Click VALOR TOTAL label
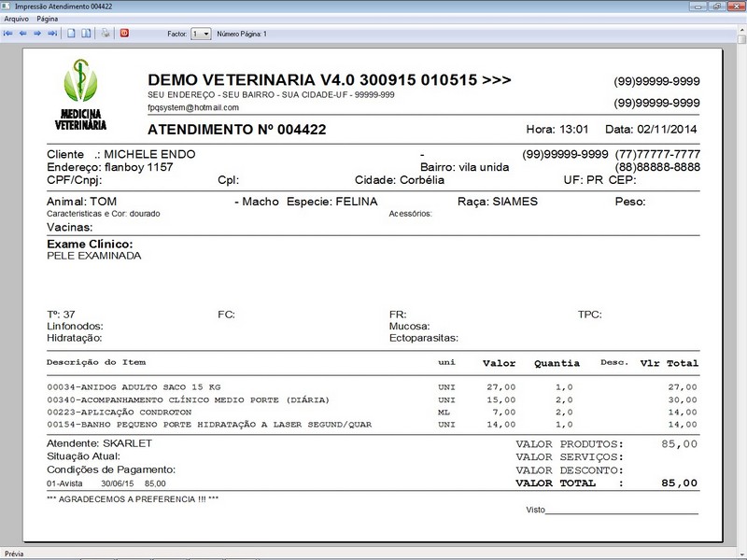The image size is (747, 560). tap(570, 483)
